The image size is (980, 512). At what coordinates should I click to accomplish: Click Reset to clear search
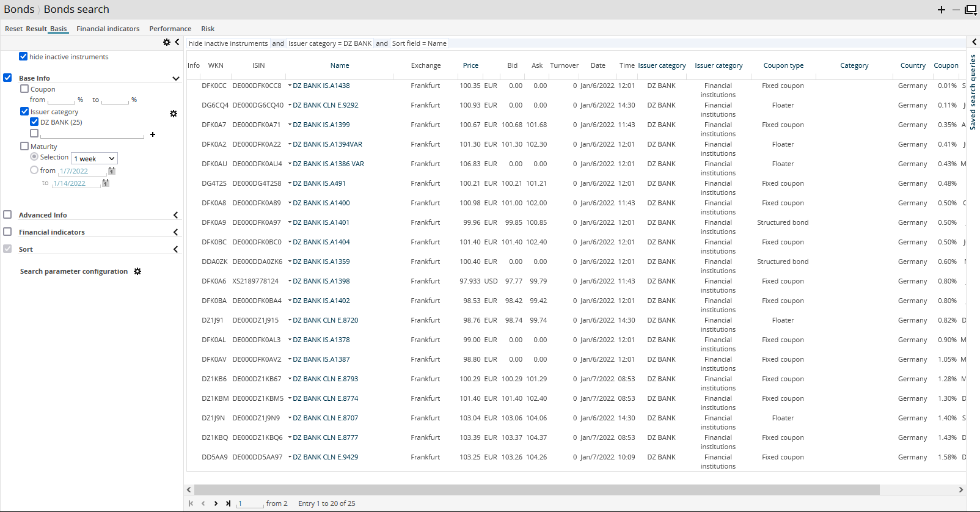[13, 29]
